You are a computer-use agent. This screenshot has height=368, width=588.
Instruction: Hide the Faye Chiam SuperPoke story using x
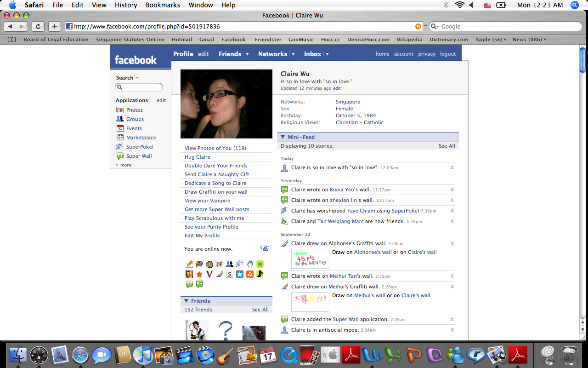pos(452,211)
